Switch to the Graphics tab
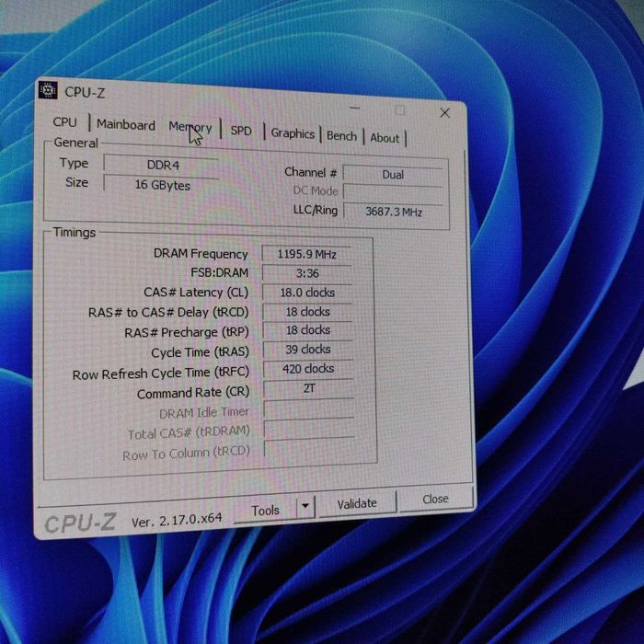 tap(293, 133)
